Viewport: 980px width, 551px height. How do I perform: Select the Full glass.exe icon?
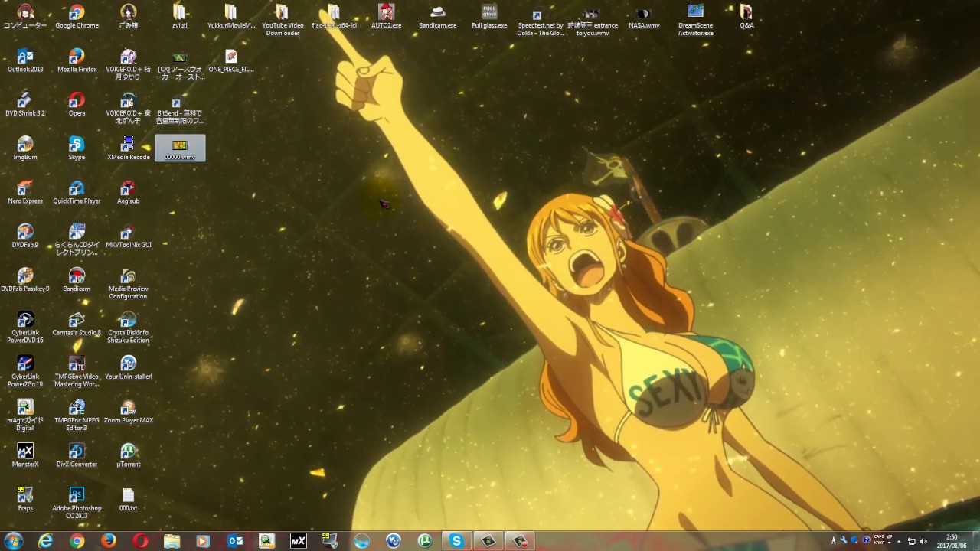489,17
